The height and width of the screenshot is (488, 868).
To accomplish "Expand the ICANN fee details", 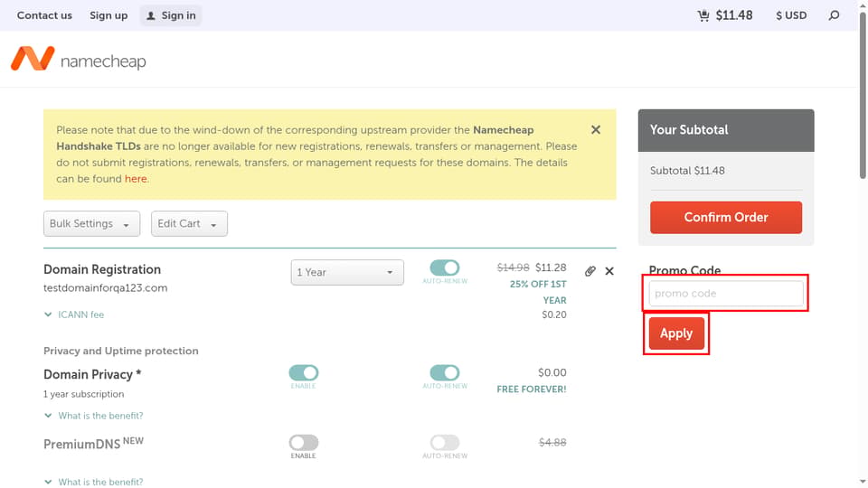I will coord(74,314).
